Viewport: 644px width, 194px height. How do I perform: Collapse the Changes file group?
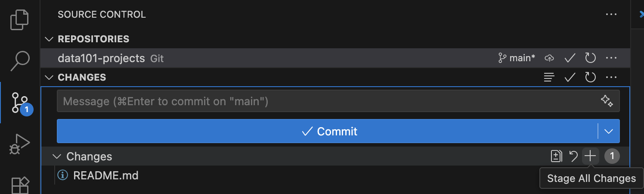[x=57, y=156]
